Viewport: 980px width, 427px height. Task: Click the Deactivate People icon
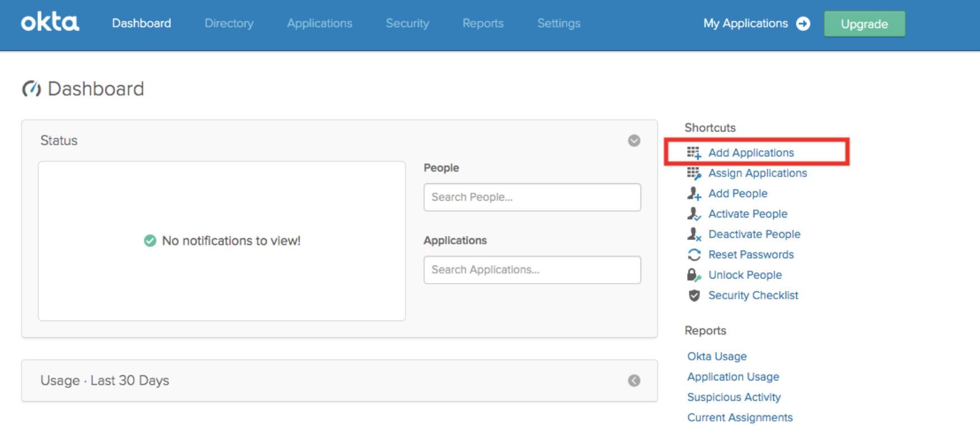tap(694, 234)
